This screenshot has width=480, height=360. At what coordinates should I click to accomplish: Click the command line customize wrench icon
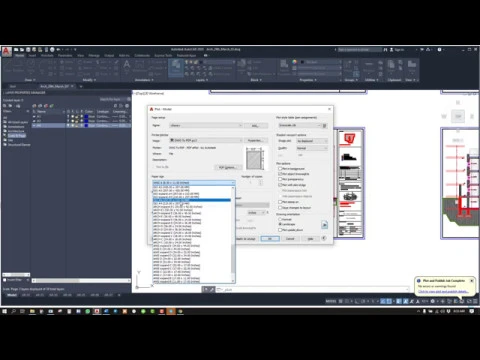coord(212,290)
